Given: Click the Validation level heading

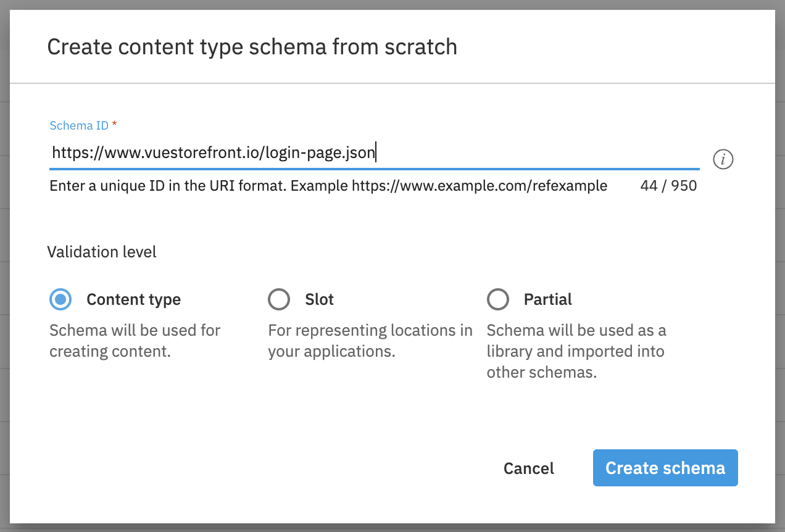Looking at the screenshot, I should pos(101,252).
